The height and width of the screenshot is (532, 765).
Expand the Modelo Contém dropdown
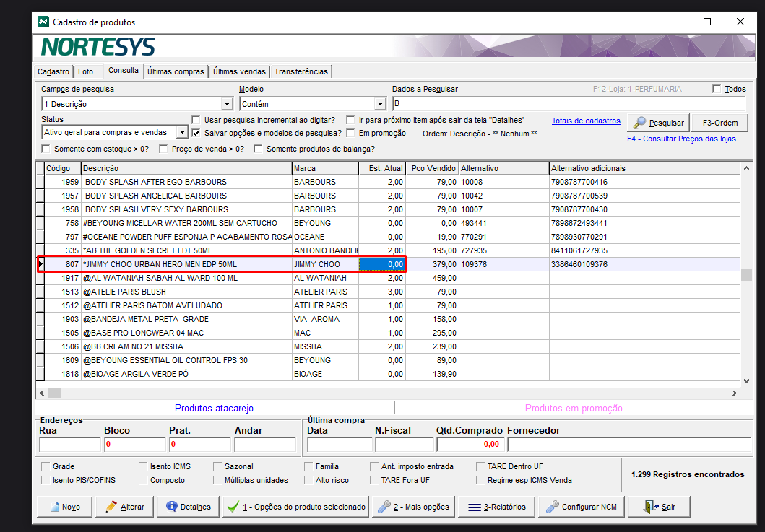click(x=381, y=104)
